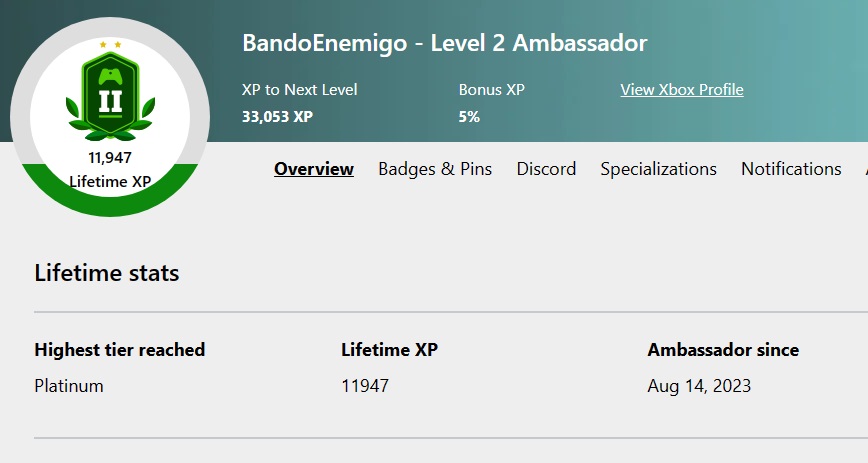The width and height of the screenshot is (868, 463).
Task: Open the Badges & Pins tab
Action: coord(435,169)
